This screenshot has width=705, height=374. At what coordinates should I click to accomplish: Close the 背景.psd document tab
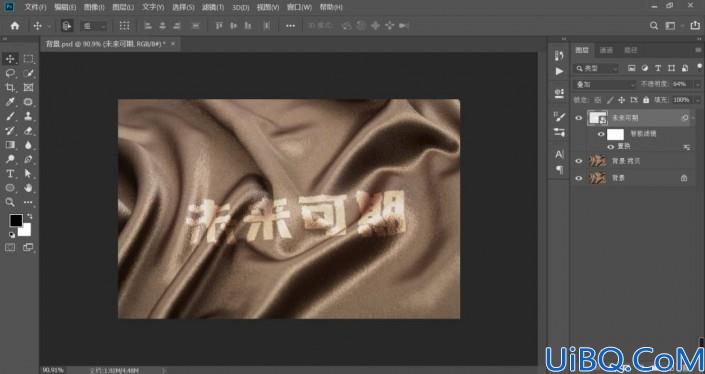click(173, 44)
